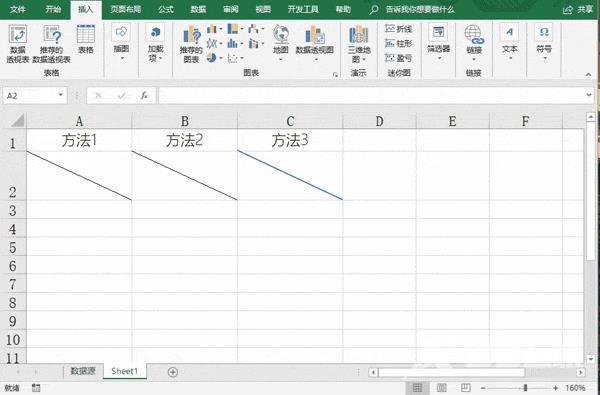Select the Sheet1 sheet tab

(x=124, y=371)
